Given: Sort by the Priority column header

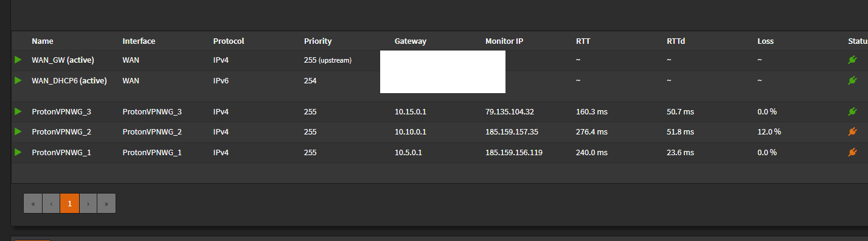Looking at the screenshot, I should click(x=318, y=41).
